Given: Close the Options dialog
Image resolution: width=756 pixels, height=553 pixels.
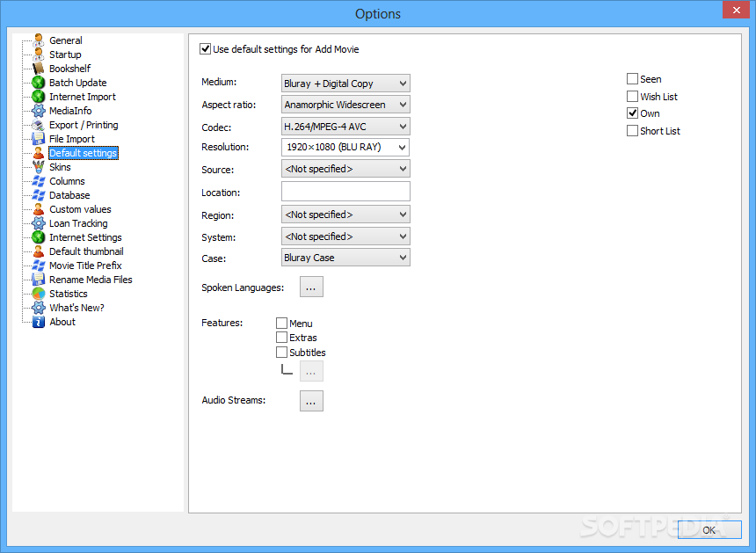Looking at the screenshot, I should pyautogui.click(x=736, y=10).
